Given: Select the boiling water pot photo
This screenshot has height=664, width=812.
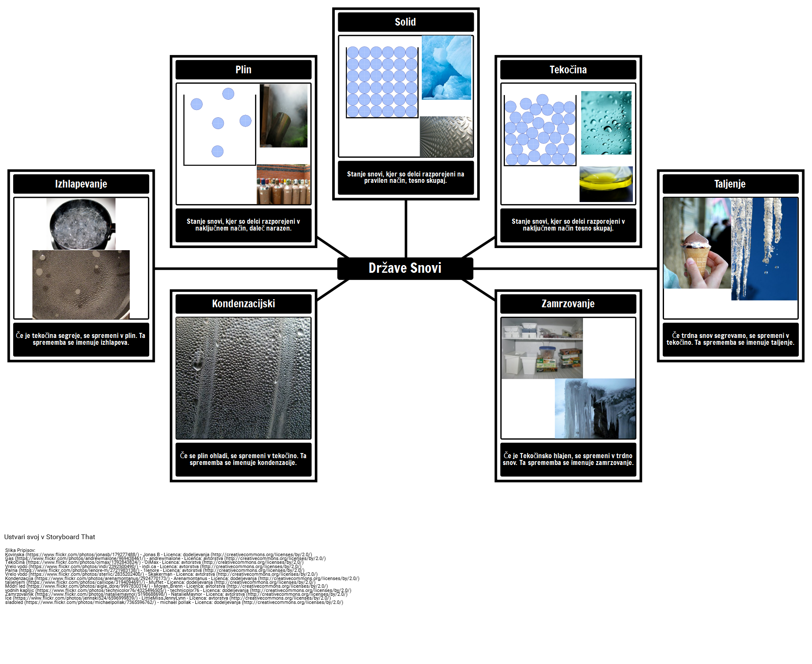Looking at the screenshot, I should click(x=81, y=224).
